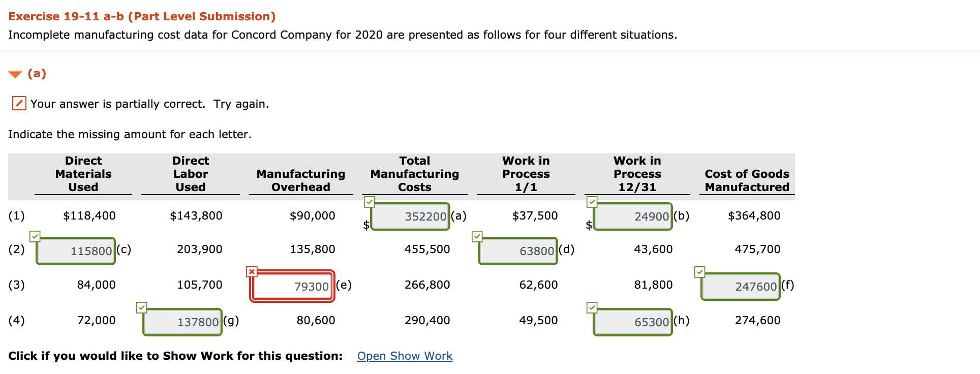Click green checkmark above answer (c) field
This screenshot has height=374, width=980.
coord(35,236)
